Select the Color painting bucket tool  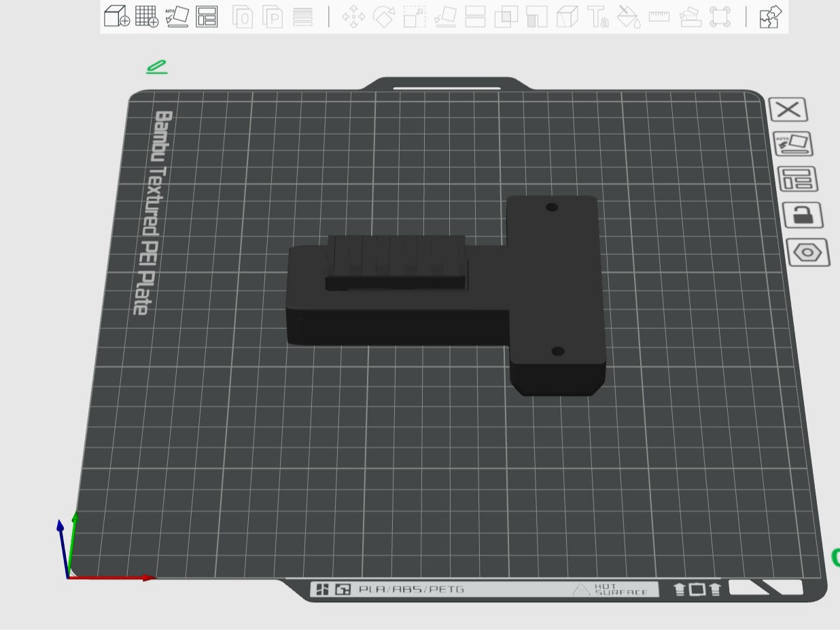[x=629, y=16]
